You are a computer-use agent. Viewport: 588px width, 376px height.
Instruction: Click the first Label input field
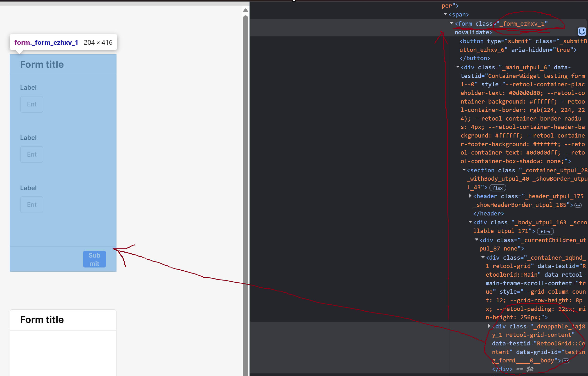pyautogui.click(x=32, y=104)
